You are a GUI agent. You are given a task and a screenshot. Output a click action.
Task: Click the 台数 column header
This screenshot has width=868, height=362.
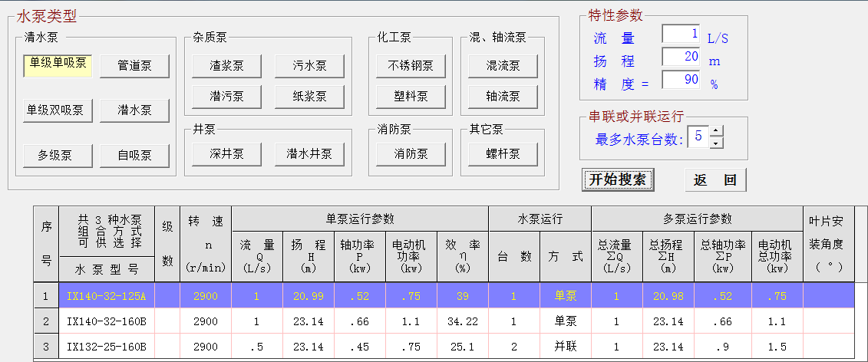(514, 256)
